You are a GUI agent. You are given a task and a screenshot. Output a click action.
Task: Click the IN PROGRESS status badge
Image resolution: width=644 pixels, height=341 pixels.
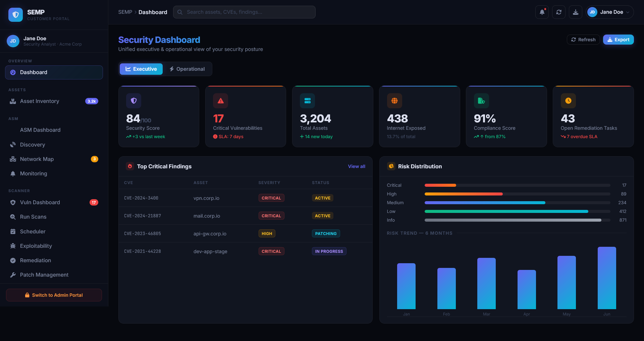click(x=329, y=251)
